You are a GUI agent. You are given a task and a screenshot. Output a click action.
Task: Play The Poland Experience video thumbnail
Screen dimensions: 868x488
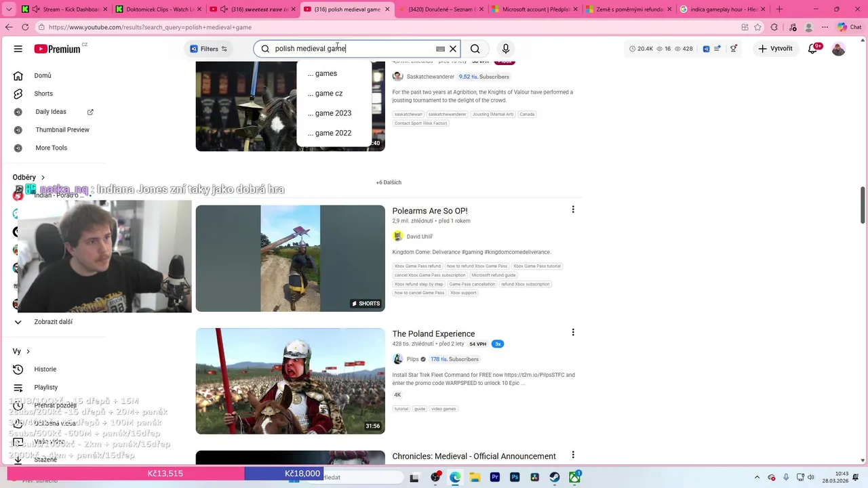point(290,381)
